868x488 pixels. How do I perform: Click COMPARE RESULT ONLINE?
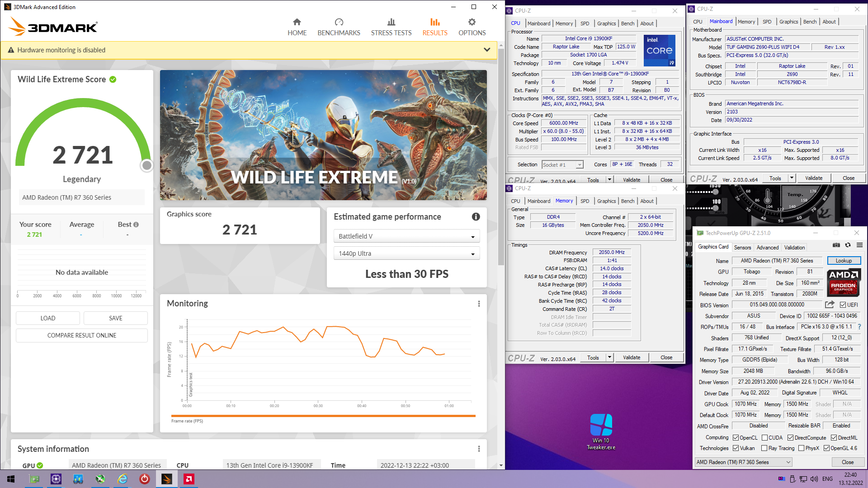(82, 335)
